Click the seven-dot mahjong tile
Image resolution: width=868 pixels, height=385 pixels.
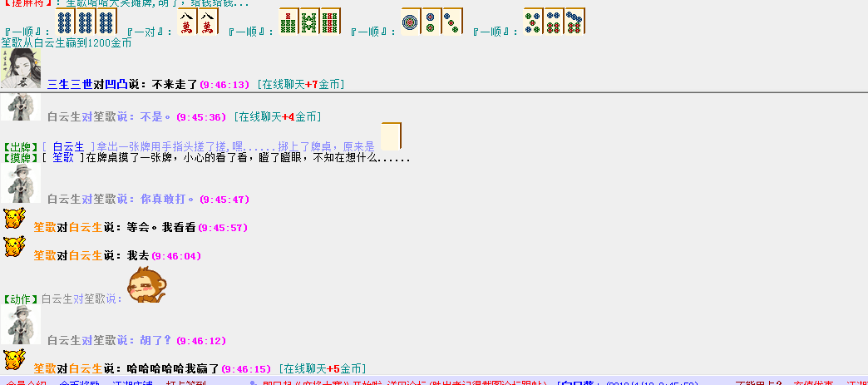click(x=575, y=22)
